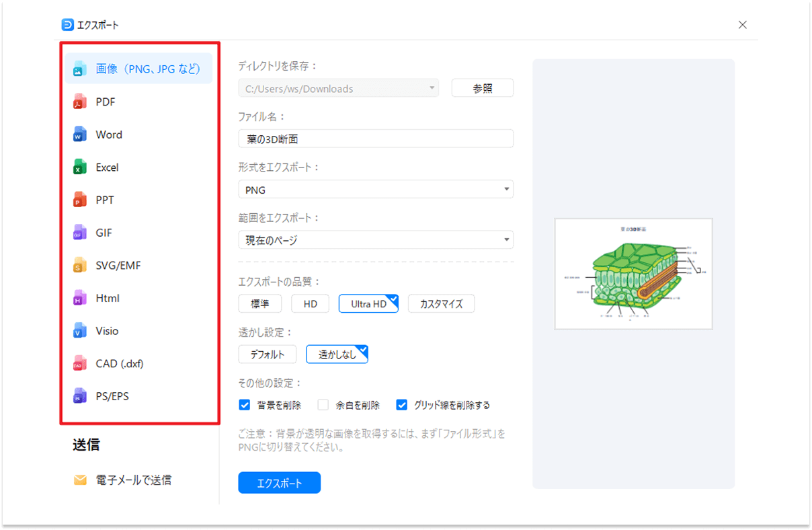Toggle the 背景を削除 checkbox
This screenshot has height=530, width=812.
click(244, 404)
